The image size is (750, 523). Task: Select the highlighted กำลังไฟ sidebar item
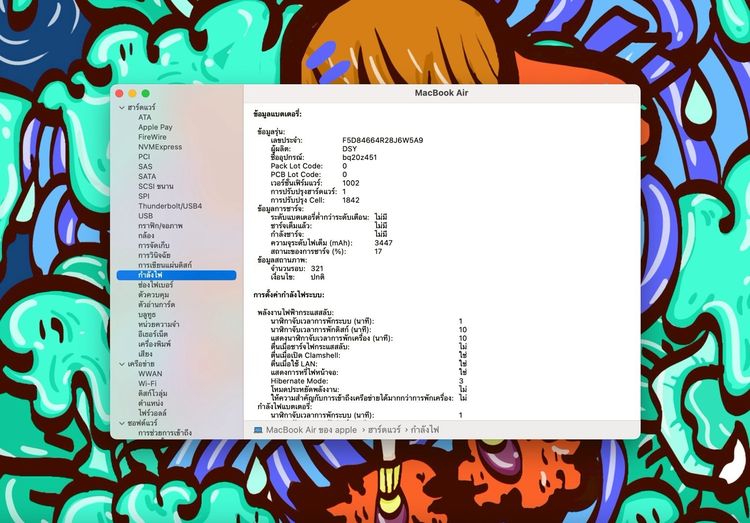point(150,275)
